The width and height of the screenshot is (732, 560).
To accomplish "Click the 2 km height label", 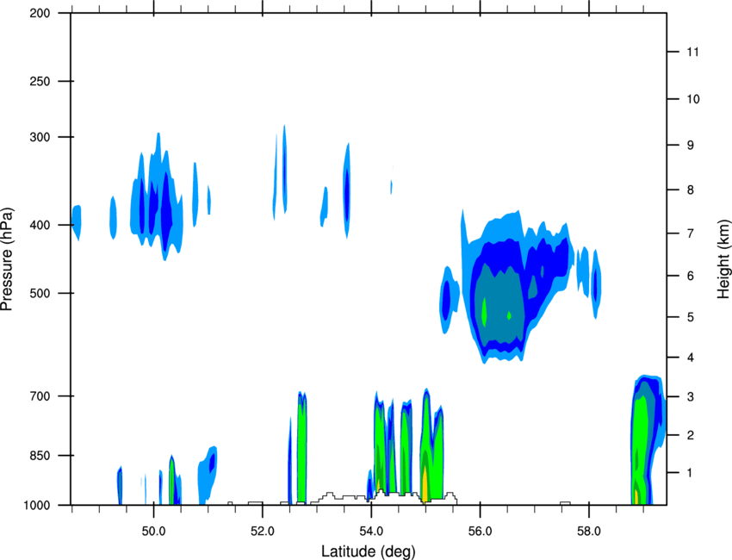I will 691,435.
